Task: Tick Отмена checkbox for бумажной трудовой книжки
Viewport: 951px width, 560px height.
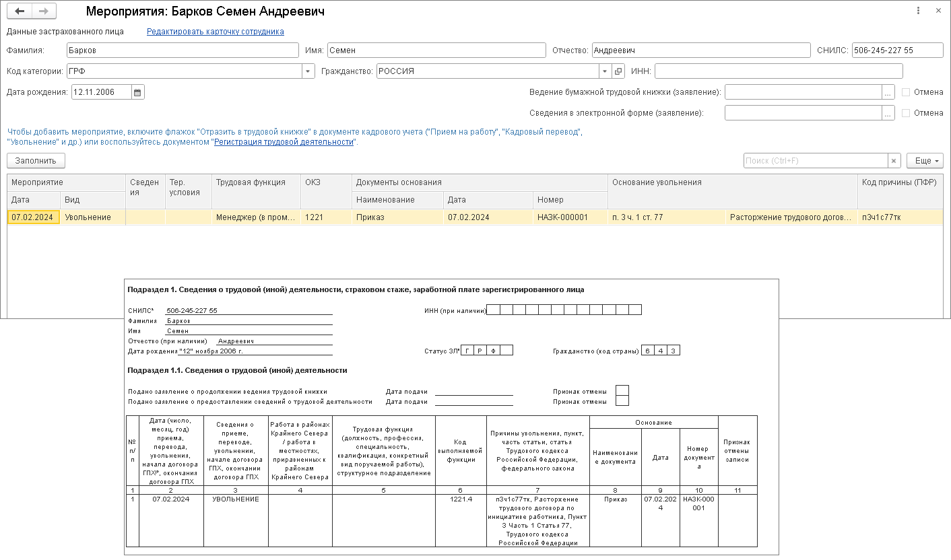Action: [x=906, y=92]
